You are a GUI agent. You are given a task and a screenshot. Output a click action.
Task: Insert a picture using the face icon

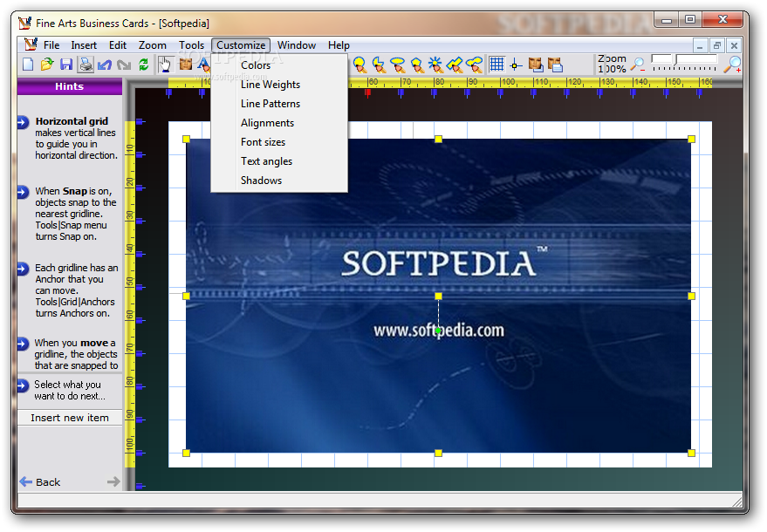[x=185, y=64]
